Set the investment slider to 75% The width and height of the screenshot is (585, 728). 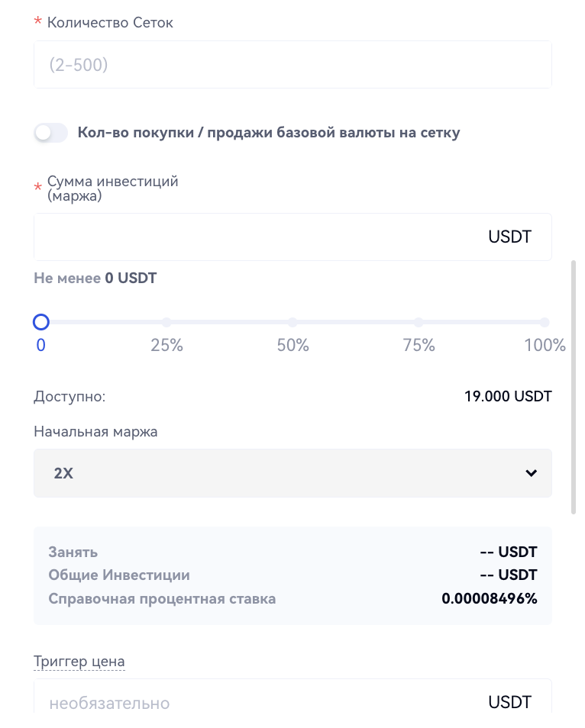click(x=419, y=323)
